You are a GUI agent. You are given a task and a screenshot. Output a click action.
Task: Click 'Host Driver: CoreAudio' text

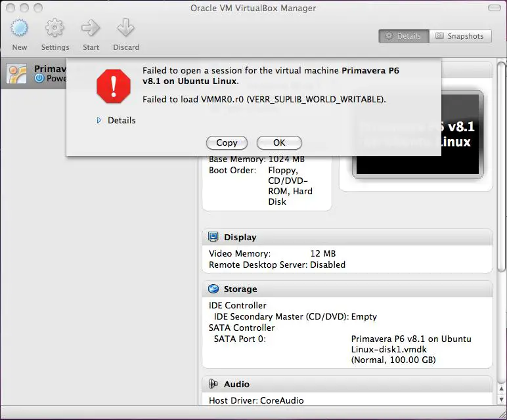256,400
